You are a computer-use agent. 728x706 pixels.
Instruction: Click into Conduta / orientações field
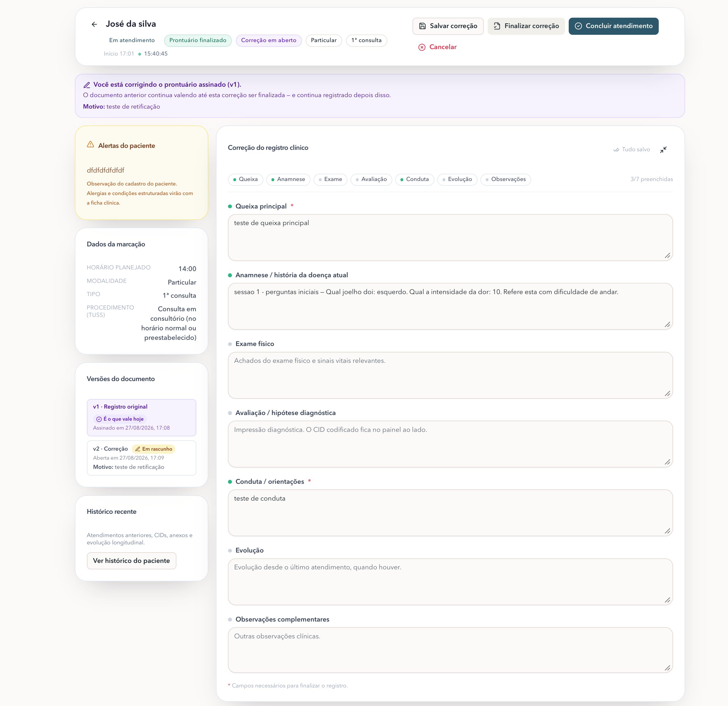pyautogui.click(x=450, y=513)
